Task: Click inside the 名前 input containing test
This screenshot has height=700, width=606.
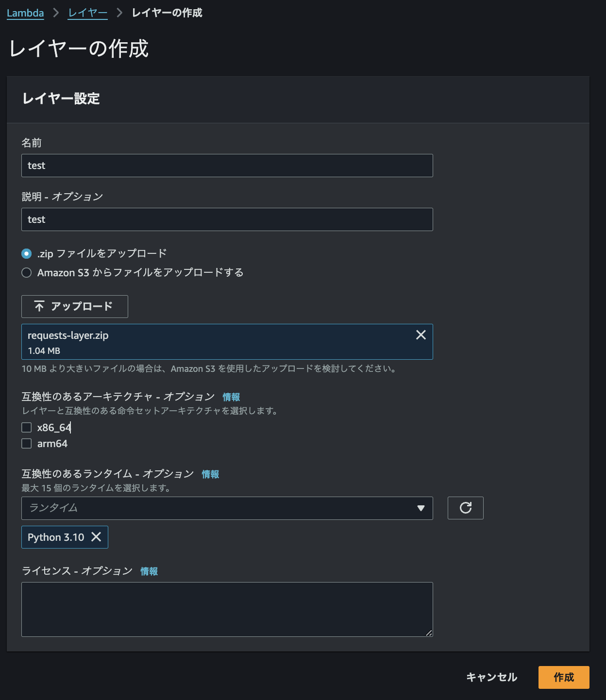Action: coord(227,165)
